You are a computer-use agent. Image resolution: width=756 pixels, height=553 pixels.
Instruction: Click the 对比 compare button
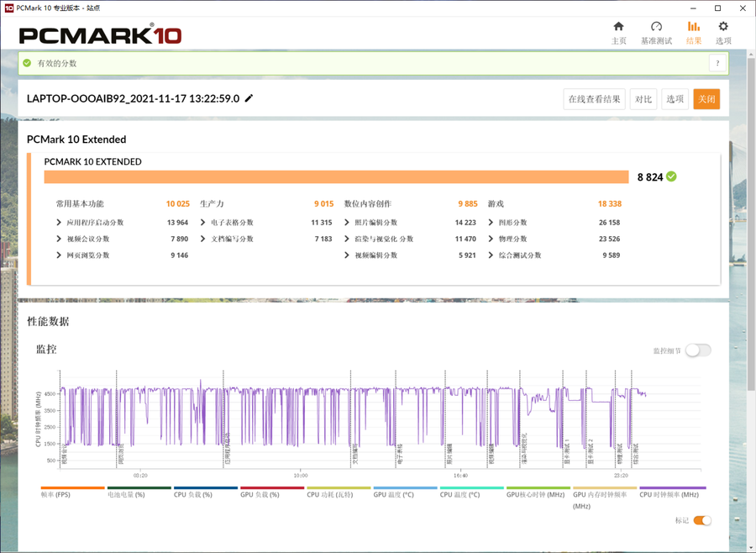[x=643, y=99]
